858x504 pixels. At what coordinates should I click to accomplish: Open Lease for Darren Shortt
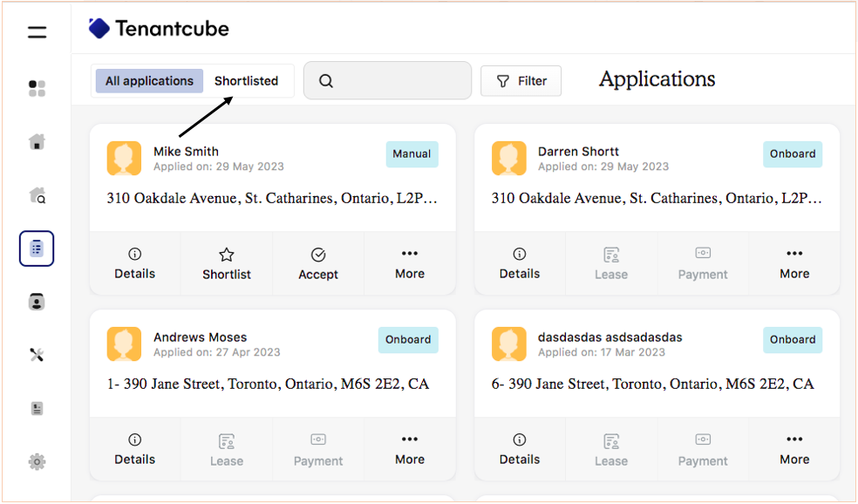pos(611,263)
